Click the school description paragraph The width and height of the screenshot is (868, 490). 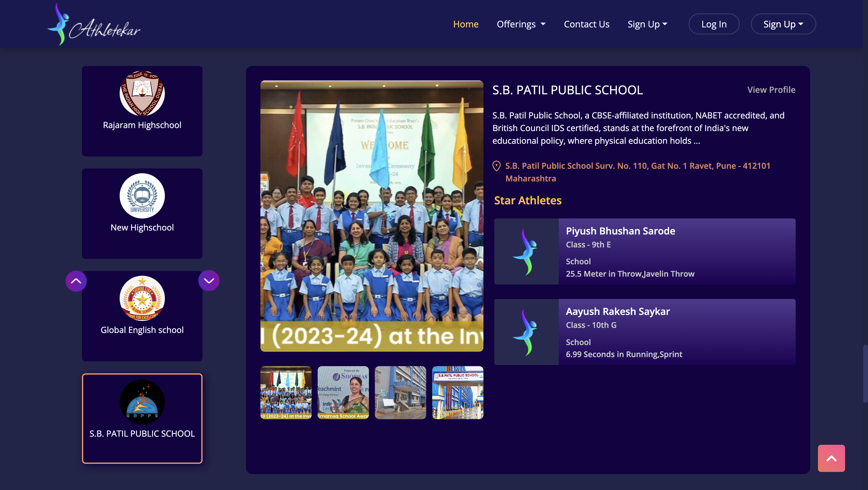tap(638, 128)
